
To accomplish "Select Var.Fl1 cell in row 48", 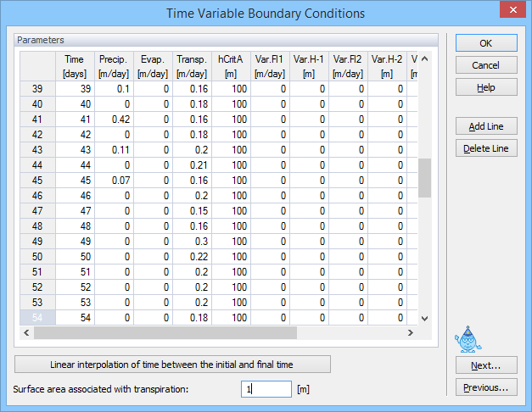I will (x=270, y=225).
